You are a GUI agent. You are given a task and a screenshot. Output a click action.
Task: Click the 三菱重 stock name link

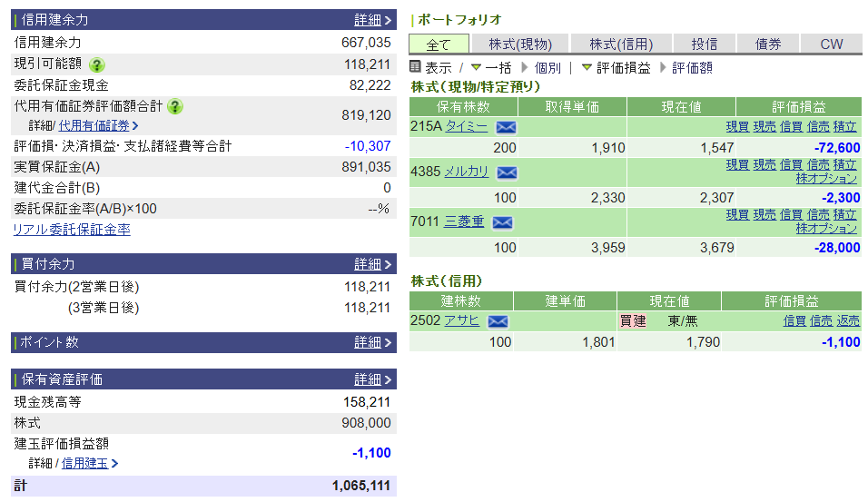click(464, 221)
